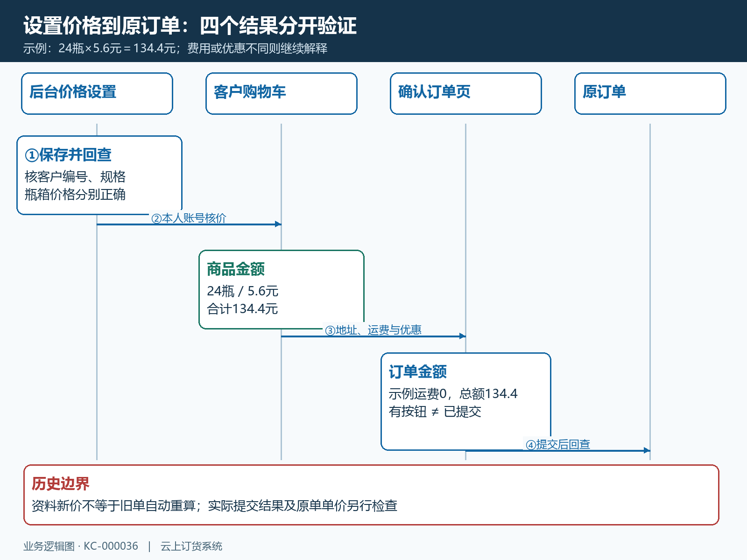The width and height of the screenshot is (747, 560).
Task: Select the 商品金额 card heading
Action: pos(236,269)
